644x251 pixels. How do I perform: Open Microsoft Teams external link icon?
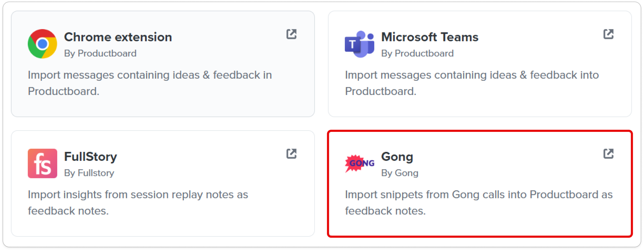point(609,34)
